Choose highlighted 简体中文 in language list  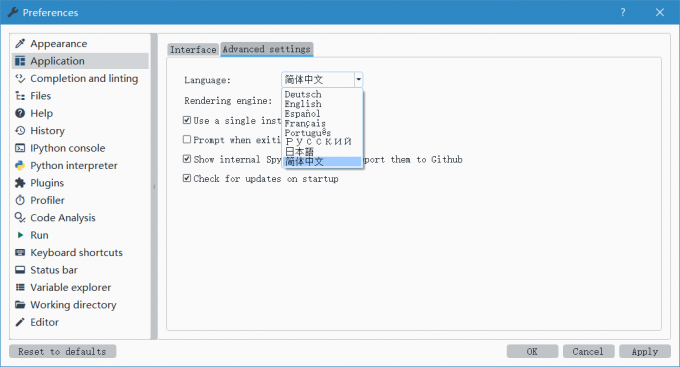click(322, 161)
